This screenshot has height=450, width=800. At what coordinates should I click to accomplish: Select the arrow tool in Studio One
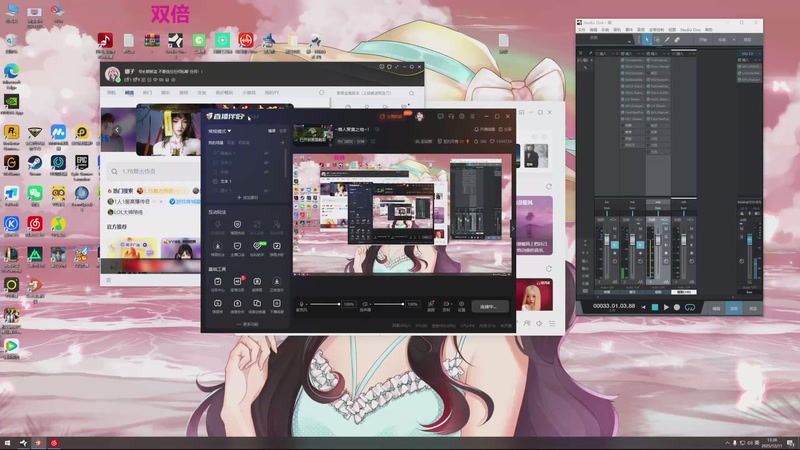[647, 40]
